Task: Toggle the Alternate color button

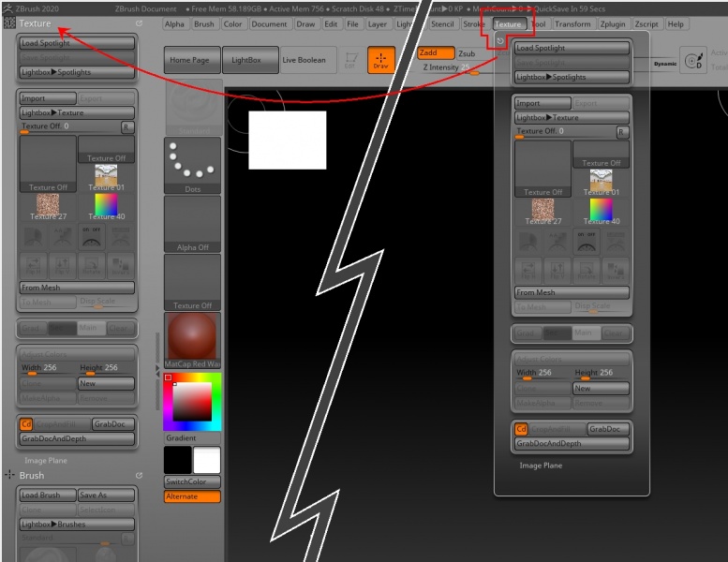Action: pyautogui.click(x=192, y=496)
